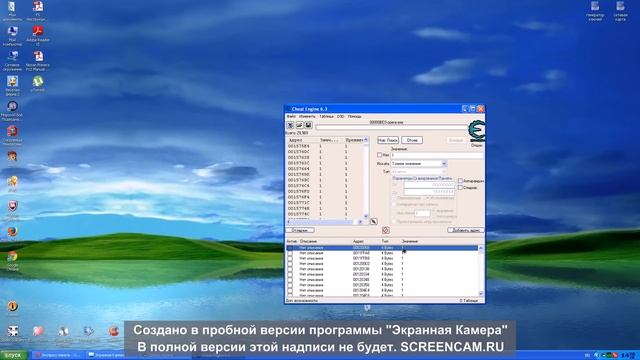
Task: Enable the Спидхак checkbox
Action: pyautogui.click(x=460, y=188)
